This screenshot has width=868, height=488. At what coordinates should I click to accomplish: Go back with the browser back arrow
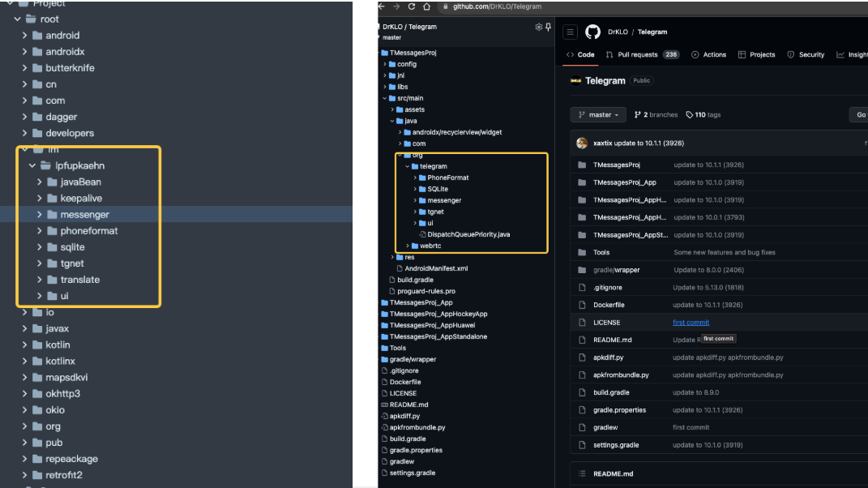pos(382,6)
